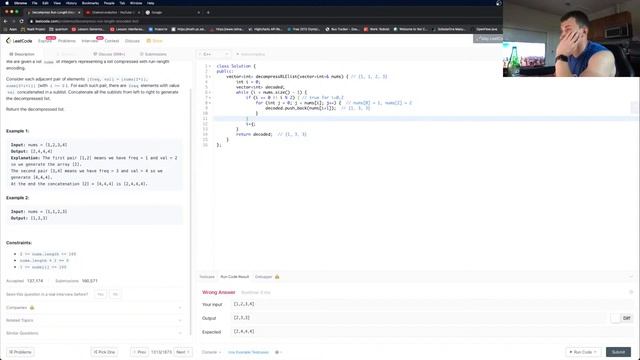Open the keyboard settings icon beside Example Testcases

point(277,352)
